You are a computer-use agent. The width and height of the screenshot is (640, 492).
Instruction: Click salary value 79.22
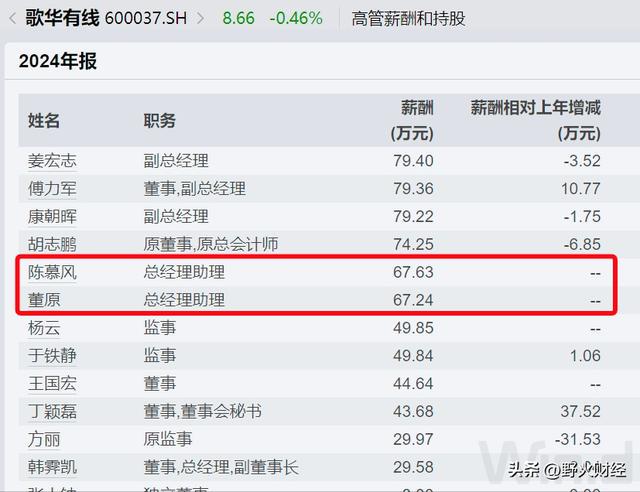(x=413, y=216)
